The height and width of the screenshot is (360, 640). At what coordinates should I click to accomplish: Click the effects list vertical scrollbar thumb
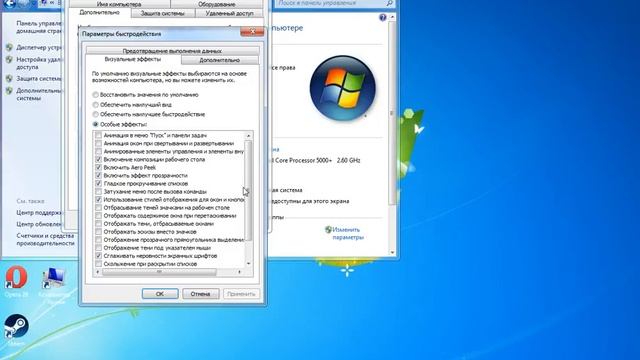coord(248,190)
